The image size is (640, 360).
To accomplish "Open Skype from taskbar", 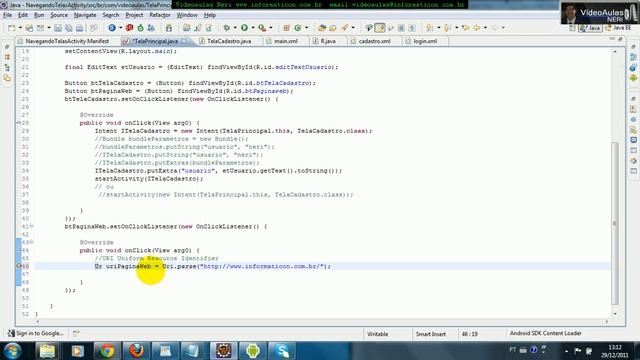I will (x=282, y=351).
